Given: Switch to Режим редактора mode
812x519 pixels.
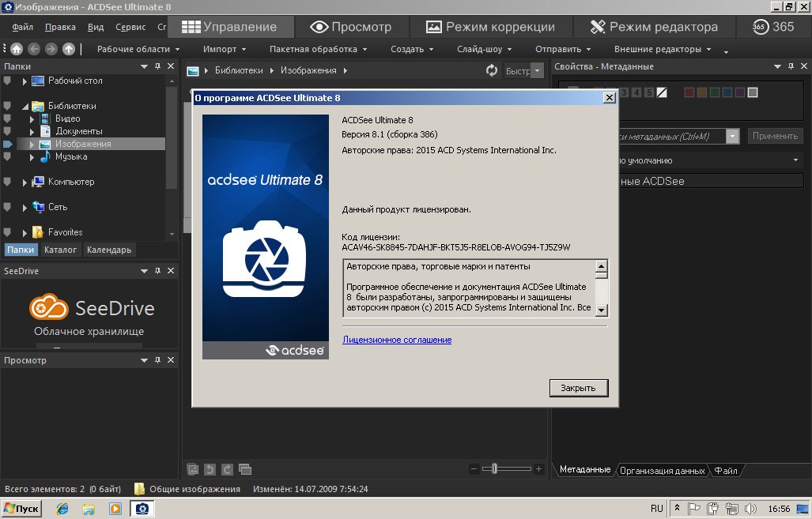Looking at the screenshot, I should point(654,27).
